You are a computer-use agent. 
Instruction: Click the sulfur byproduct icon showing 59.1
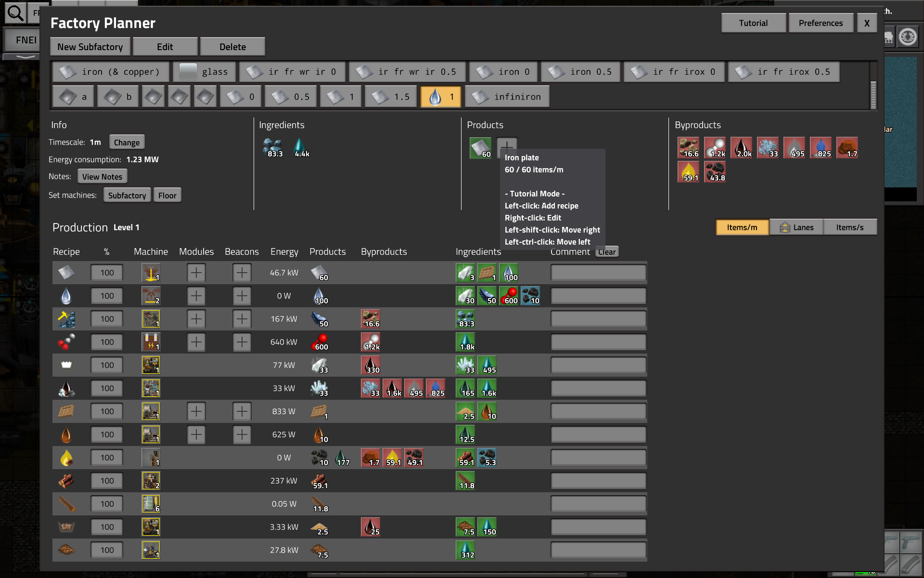click(689, 172)
